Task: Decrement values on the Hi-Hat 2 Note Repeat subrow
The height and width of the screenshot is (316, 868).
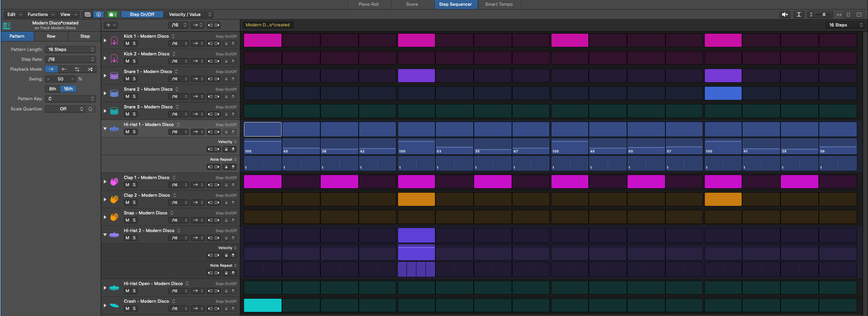Action: (226, 273)
